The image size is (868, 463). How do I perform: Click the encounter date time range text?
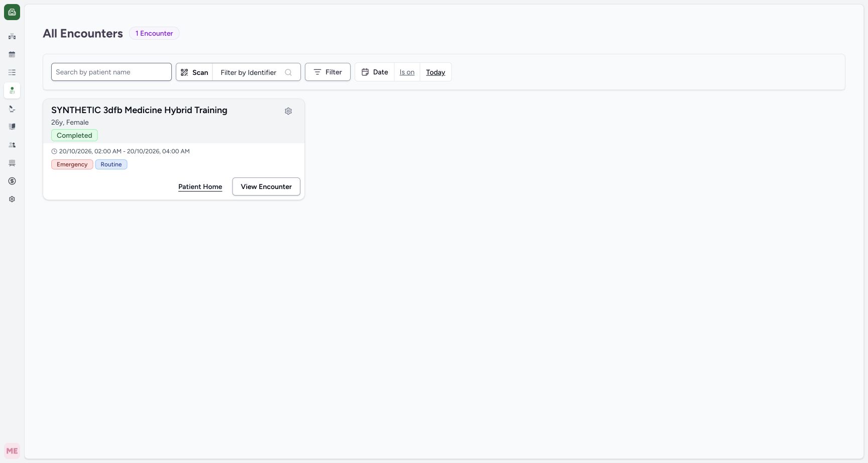pyautogui.click(x=124, y=151)
